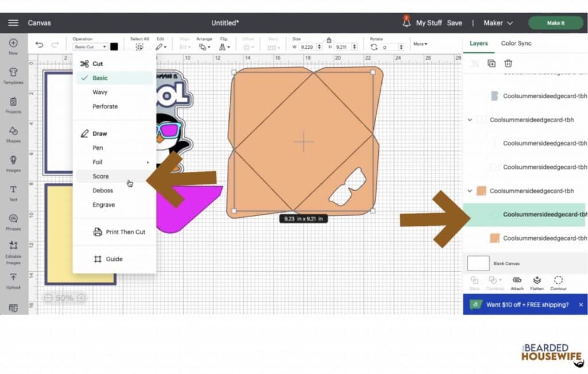
Task: Expand the Foil submenu arrow
Action: pos(148,163)
